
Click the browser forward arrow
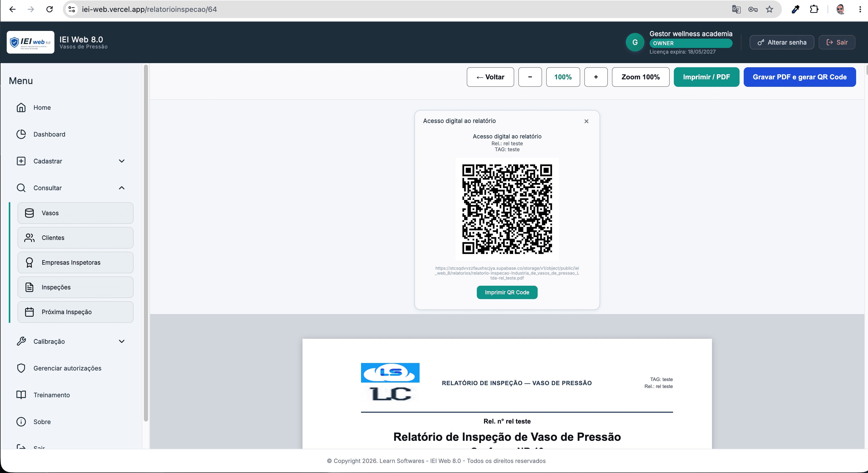point(31,9)
